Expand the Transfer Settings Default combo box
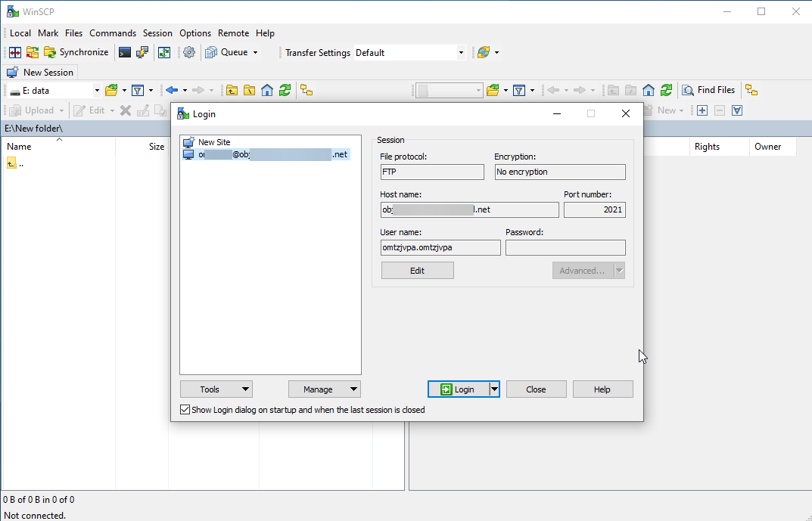Screen dimensions: 812x521 pyautogui.click(x=460, y=53)
